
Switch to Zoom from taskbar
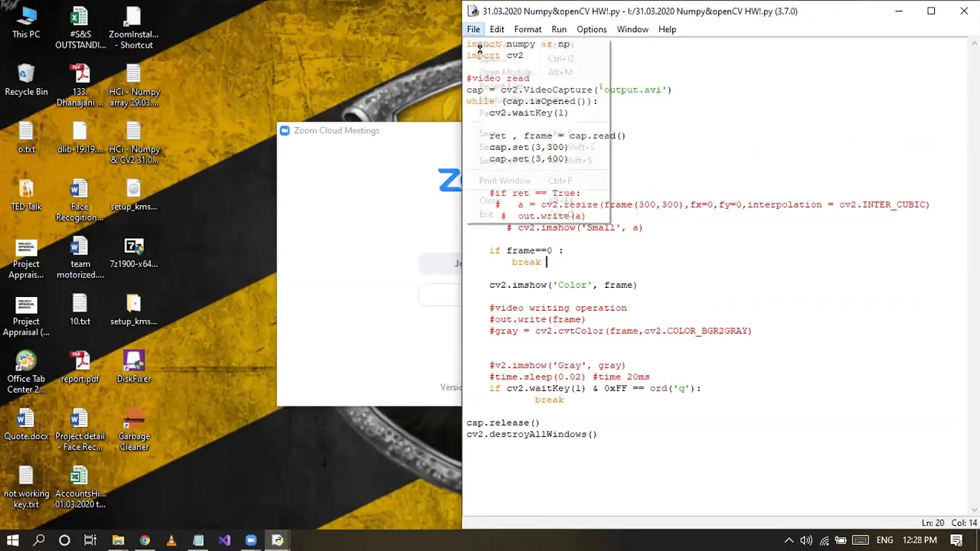point(251,540)
